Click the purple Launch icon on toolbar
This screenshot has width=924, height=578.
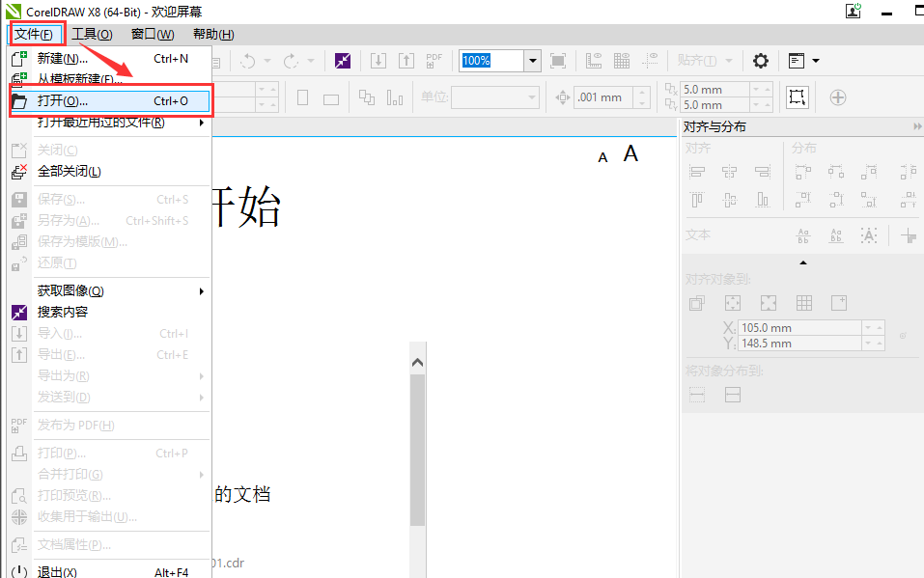click(x=342, y=60)
